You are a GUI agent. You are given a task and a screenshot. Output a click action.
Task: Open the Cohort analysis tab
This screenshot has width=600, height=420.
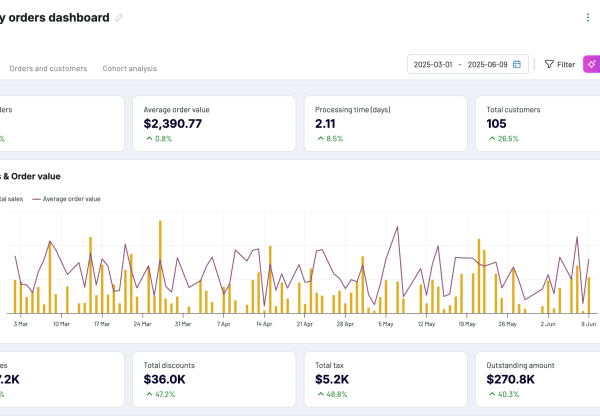click(x=129, y=68)
